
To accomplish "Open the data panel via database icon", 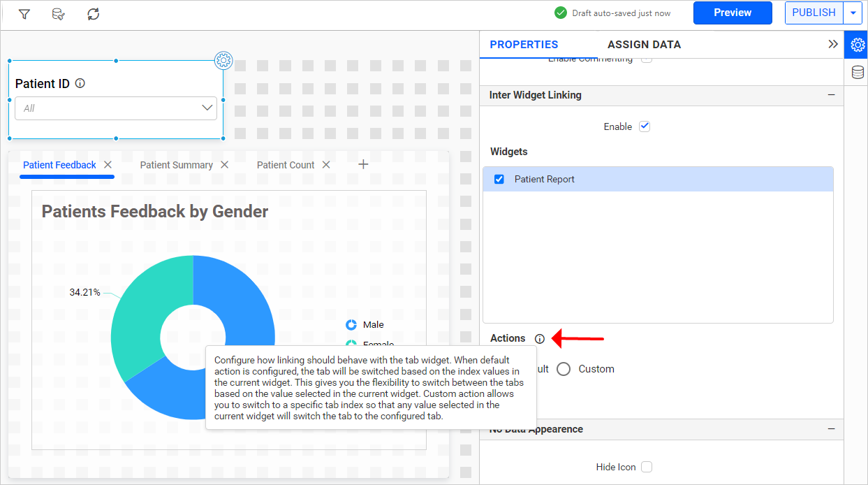I will point(857,71).
